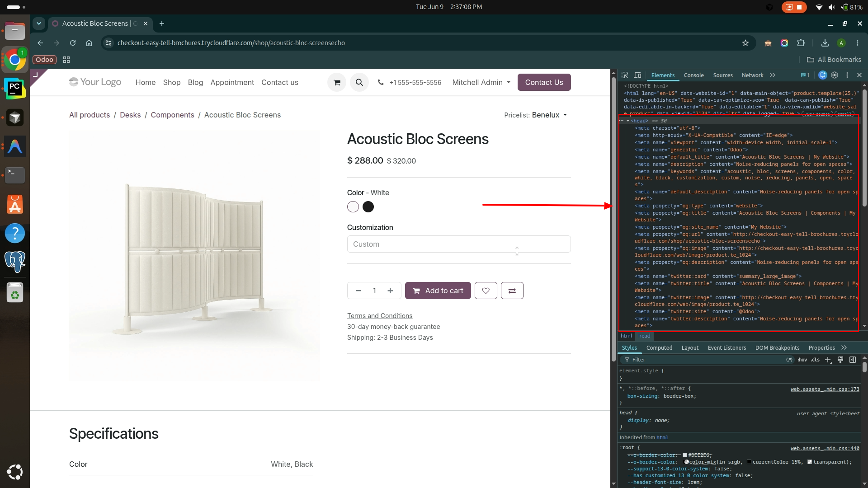
Task: Open Terms and Conditions link
Action: 380,316
